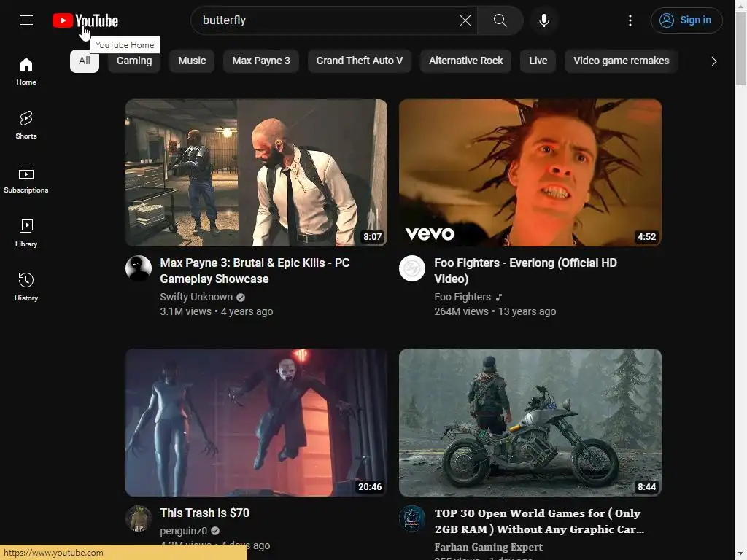This screenshot has width=747, height=560.
Task: Click the Sign in button
Action: (686, 20)
